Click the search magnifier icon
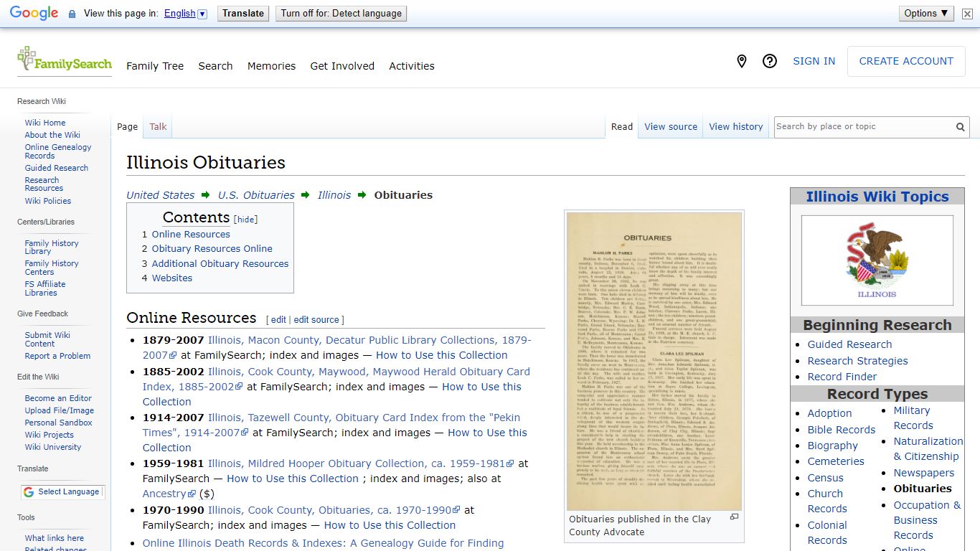The height and width of the screenshot is (551, 980). [960, 127]
